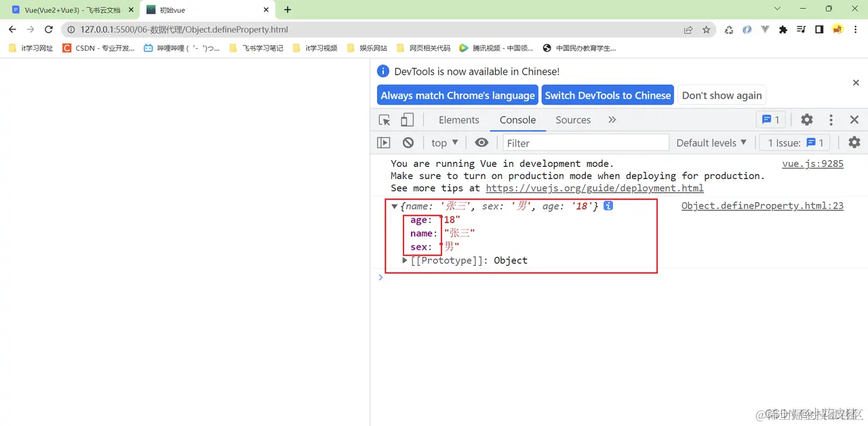Open the 腾讯视频 bookmark

(496, 48)
